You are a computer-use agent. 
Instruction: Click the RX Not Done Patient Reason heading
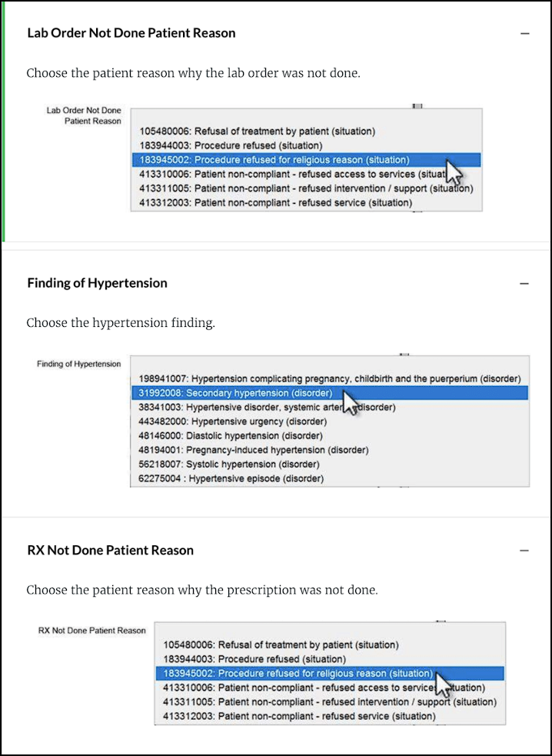pos(110,550)
